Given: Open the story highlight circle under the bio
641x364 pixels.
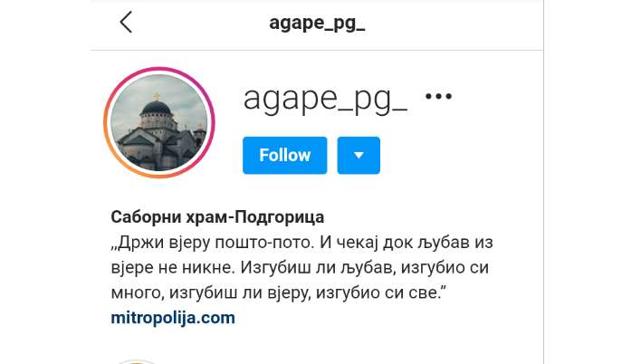Looking at the screenshot, I should 136,362.
